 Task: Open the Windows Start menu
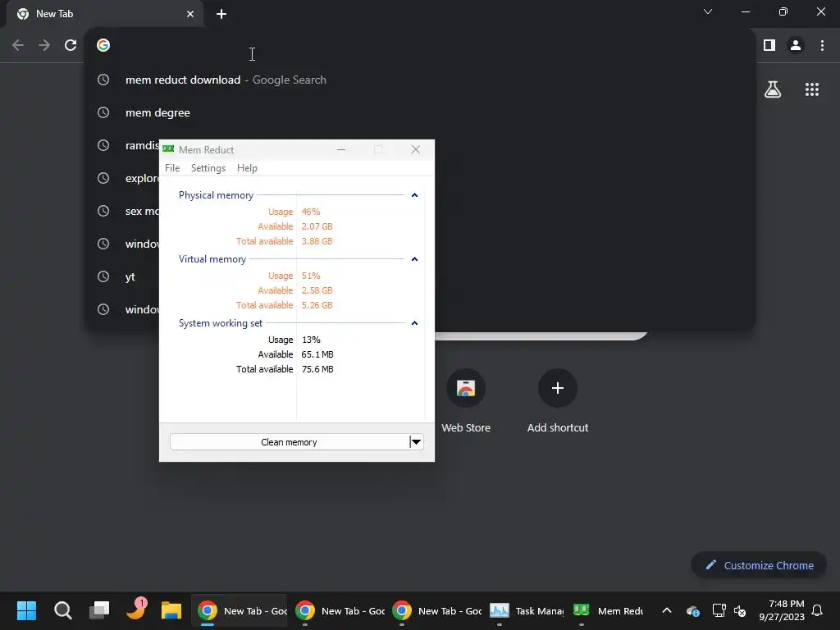click(x=26, y=610)
